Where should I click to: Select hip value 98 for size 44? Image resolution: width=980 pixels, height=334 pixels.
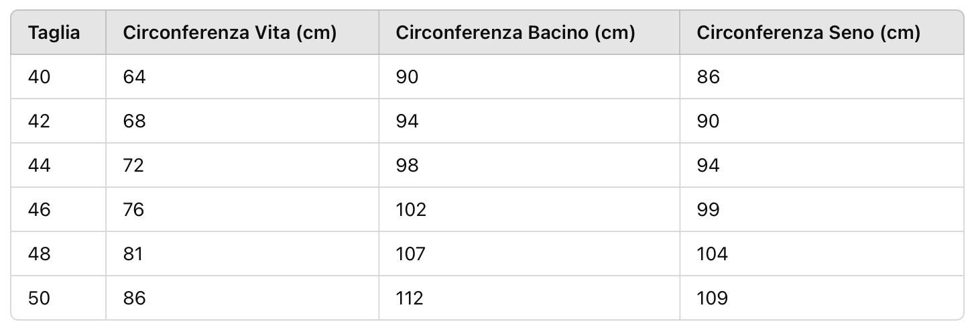408,166
